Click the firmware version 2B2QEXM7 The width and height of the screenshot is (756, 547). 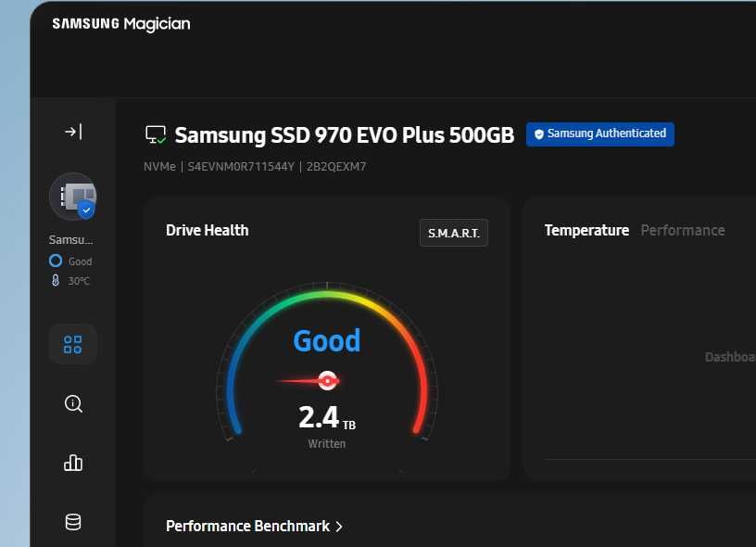(336, 167)
